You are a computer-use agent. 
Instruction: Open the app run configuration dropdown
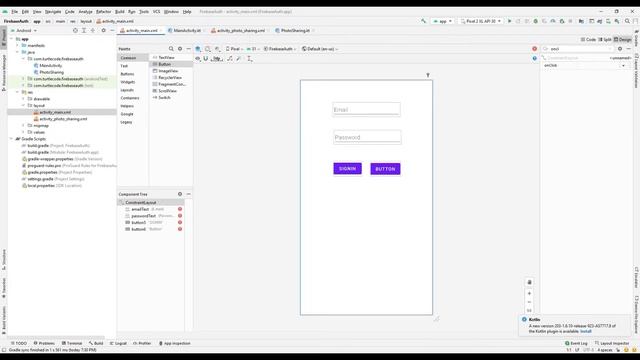pos(442,21)
